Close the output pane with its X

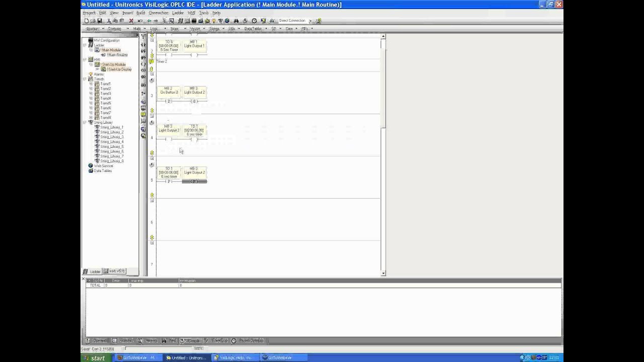[x=84, y=280]
